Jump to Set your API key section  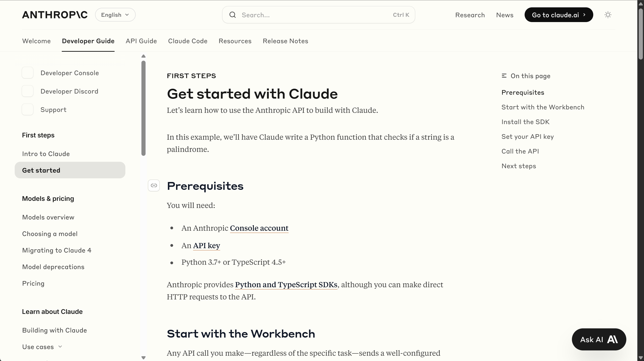[x=528, y=136]
